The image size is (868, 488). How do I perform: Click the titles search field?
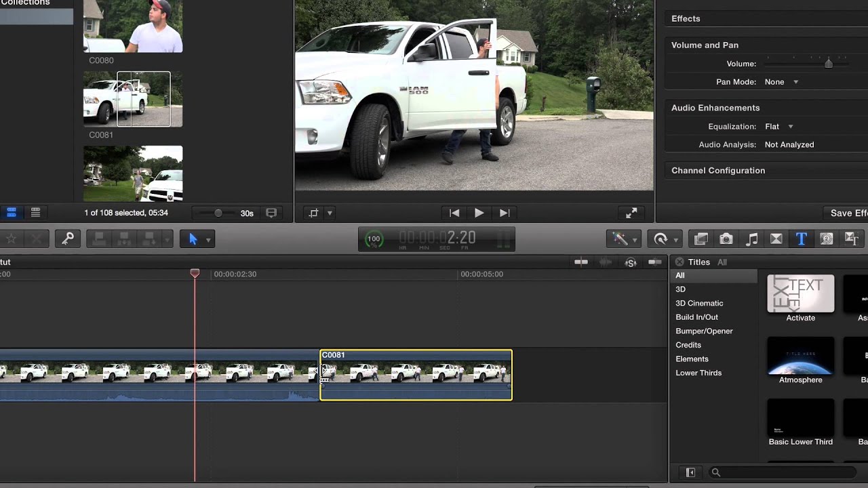[x=783, y=472]
